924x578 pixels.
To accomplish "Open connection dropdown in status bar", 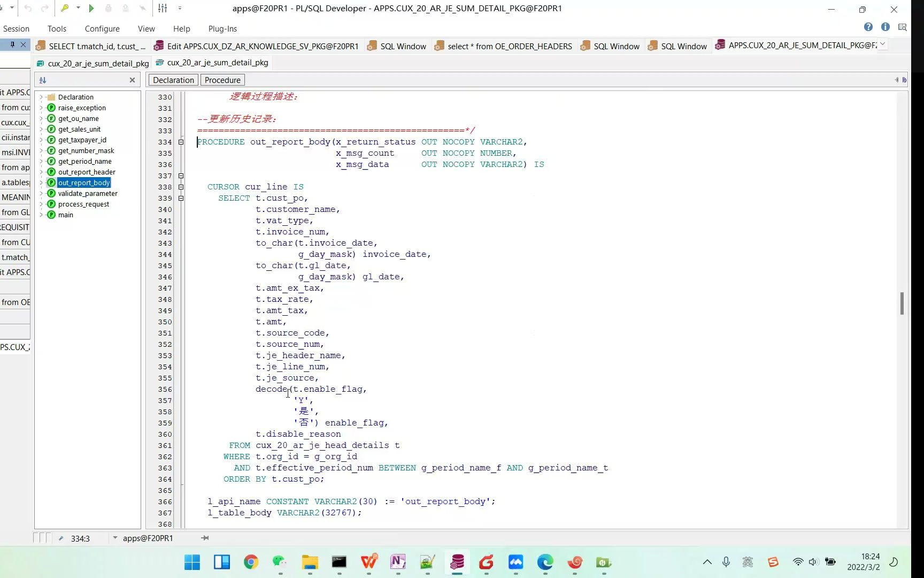I will coord(114,538).
